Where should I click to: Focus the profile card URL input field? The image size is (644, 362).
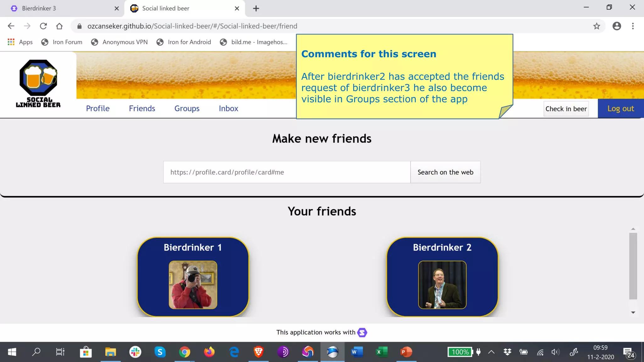(x=287, y=172)
